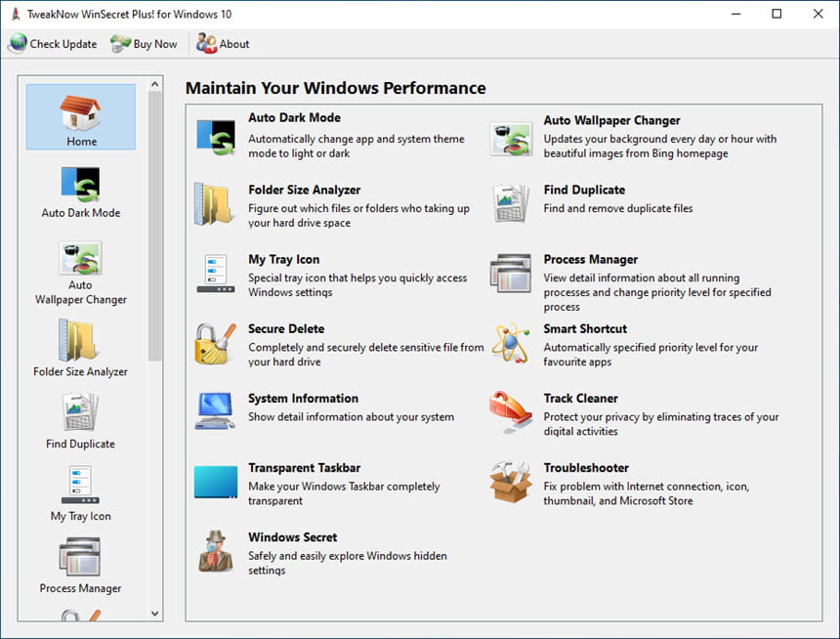Open the About toolbar label

click(234, 44)
